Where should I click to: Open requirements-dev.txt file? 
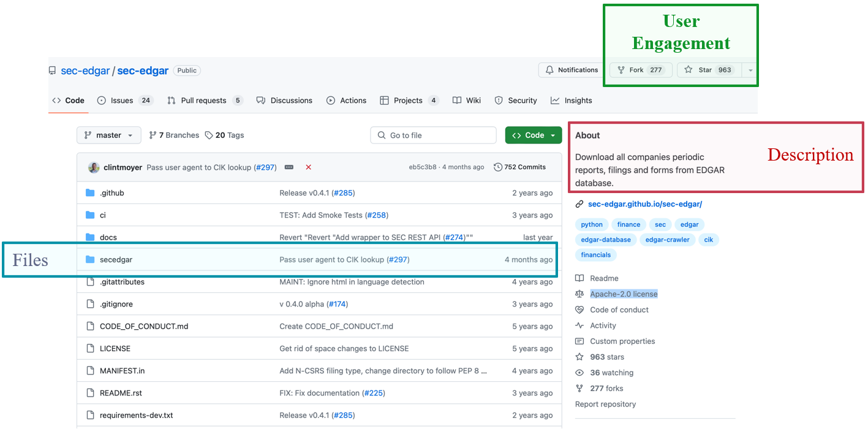137,415
